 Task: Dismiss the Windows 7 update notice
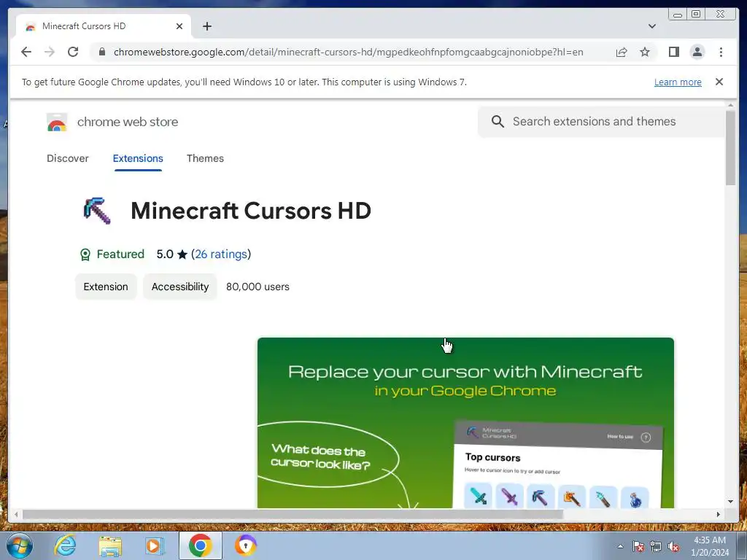click(x=719, y=82)
